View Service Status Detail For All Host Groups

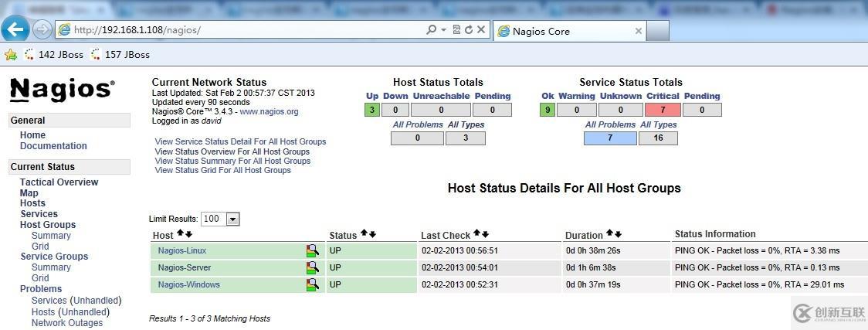(x=240, y=141)
